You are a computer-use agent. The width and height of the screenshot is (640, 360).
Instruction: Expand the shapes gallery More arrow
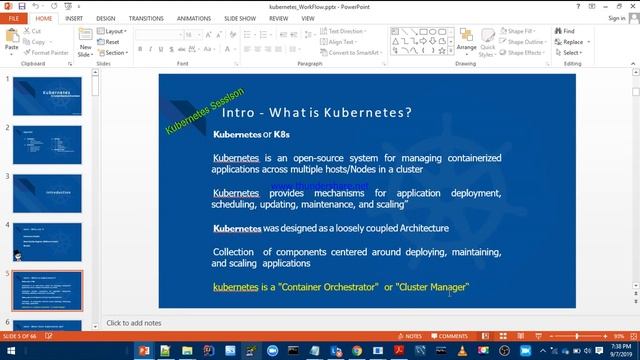pos(451,51)
